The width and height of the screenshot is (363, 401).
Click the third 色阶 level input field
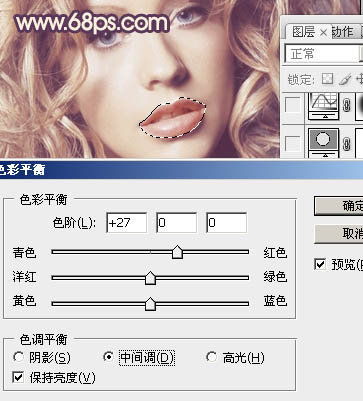point(227,222)
